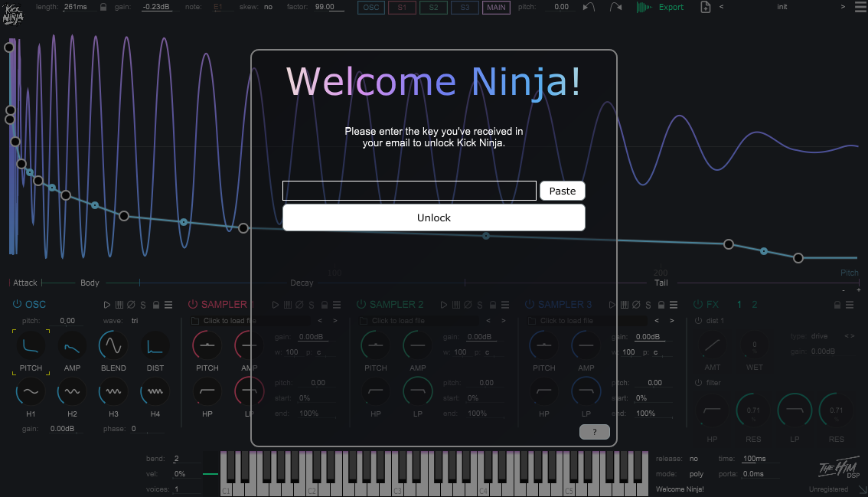Toggle the SAMPLER 3 power button
Viewport: 868px width, 497px height.
529,303
